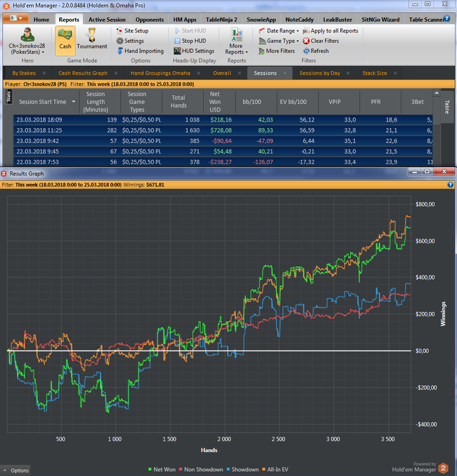The image size is (457, 476).
Task: Switch to Opponents tab
Action: point(150,20)
